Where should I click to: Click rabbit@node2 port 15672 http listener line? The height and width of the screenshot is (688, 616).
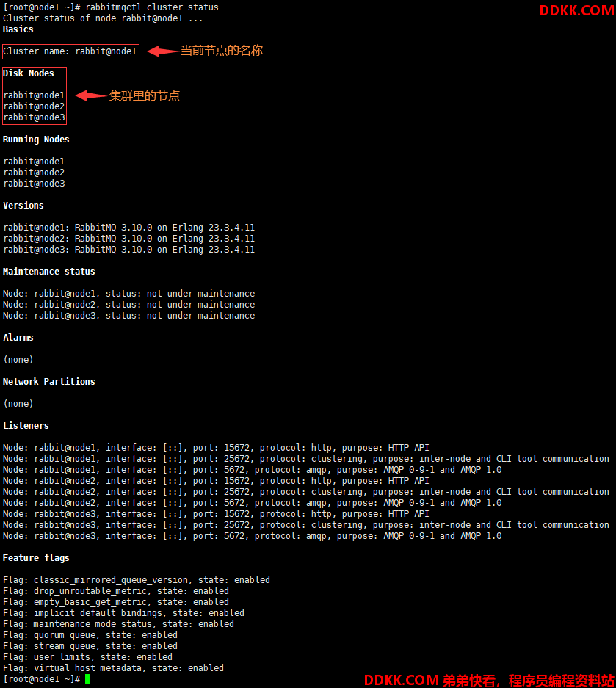[216, 480]
